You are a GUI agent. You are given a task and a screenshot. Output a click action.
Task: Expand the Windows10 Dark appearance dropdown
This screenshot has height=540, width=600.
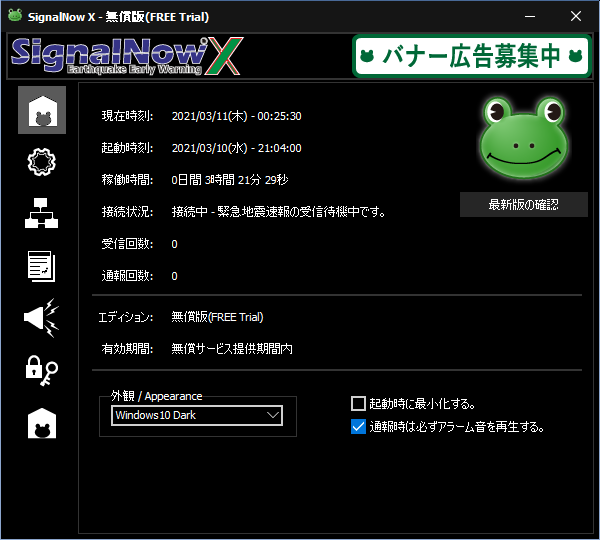click(197, 415)
